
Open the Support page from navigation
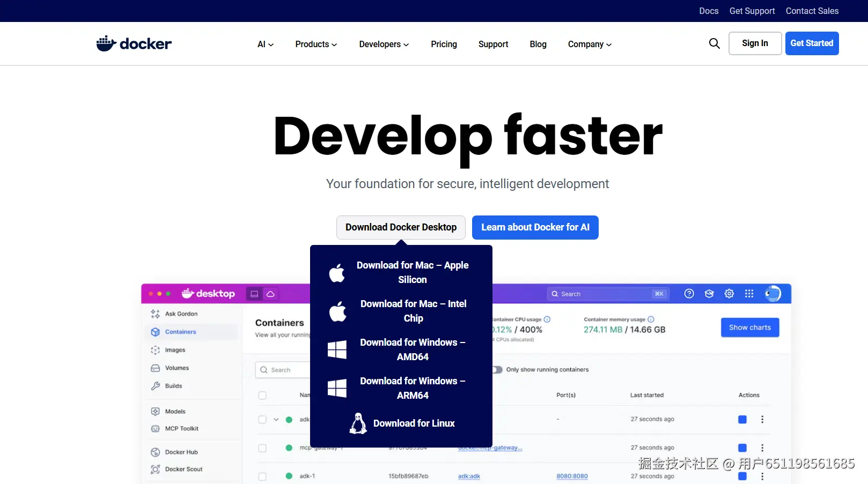493,44
